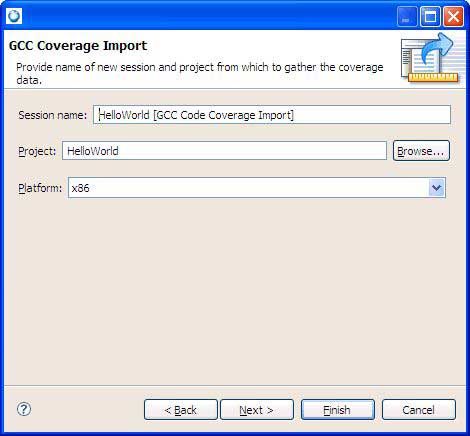
Task: Click the Platform label
Action: [40, 188]
